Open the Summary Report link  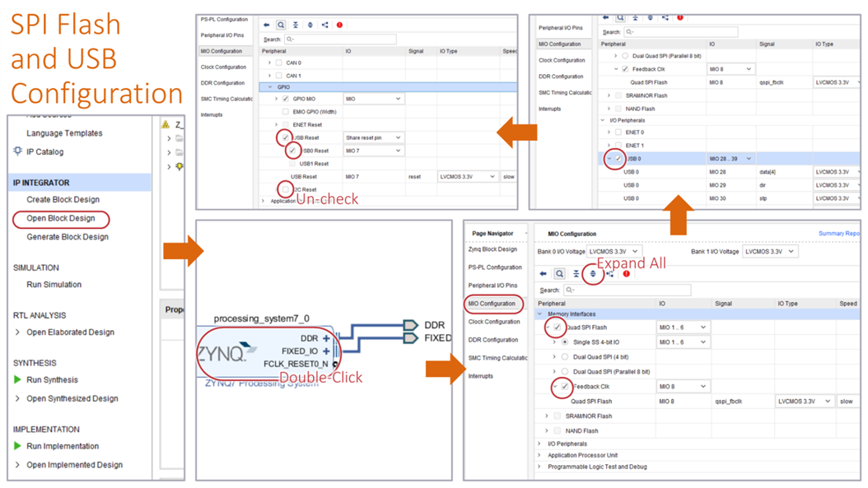coord(838,234)
